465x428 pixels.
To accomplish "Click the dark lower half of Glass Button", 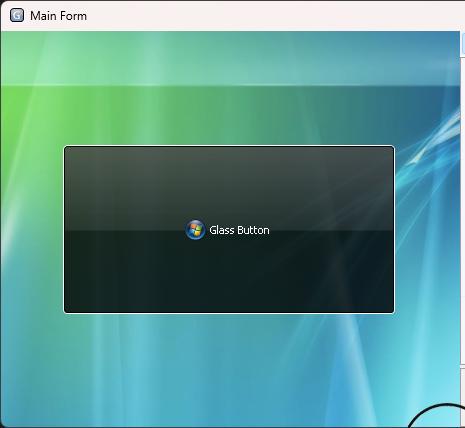I will (229, 271).
